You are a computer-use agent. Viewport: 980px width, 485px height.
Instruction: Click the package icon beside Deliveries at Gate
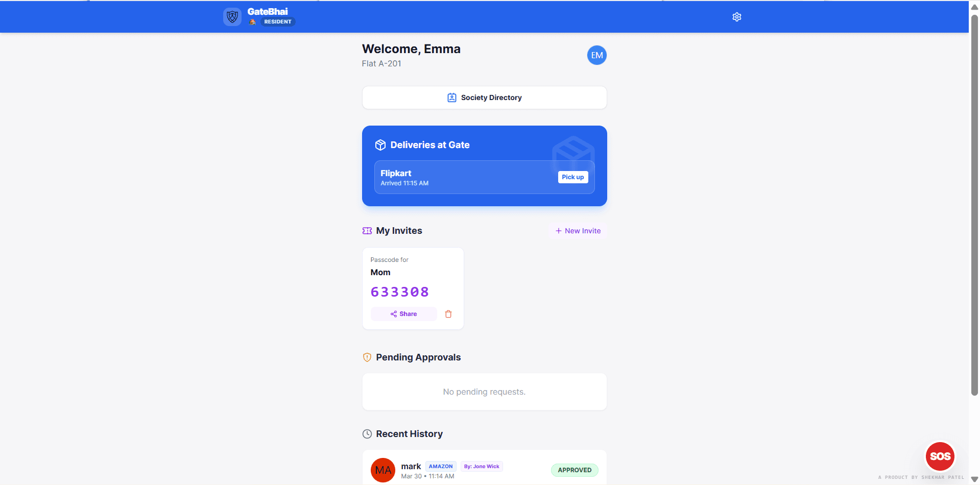coord(380,145)
